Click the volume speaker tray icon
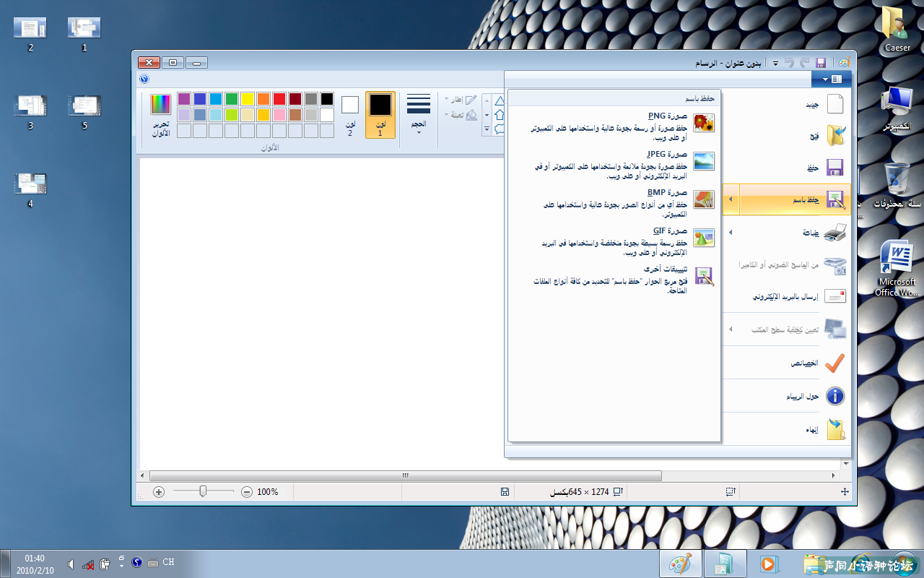This screenshot has height=578, width=924. pyautogui.click(x=71, y=564)
